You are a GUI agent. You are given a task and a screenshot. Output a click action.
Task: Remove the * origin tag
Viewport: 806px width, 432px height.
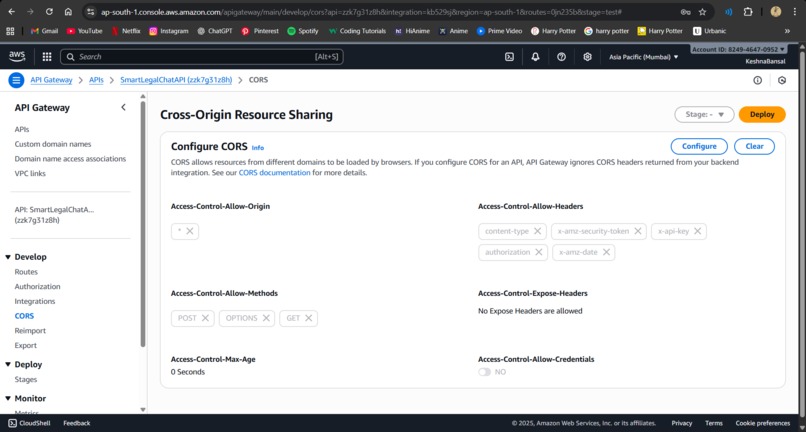[x=190, y=231]
